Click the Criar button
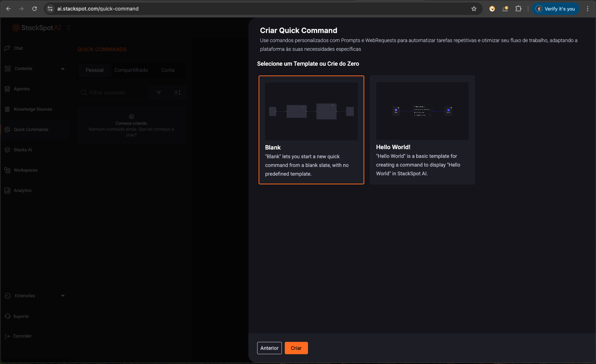The width and height of the screenshot is (596, 364). click(x=296, y=348)
